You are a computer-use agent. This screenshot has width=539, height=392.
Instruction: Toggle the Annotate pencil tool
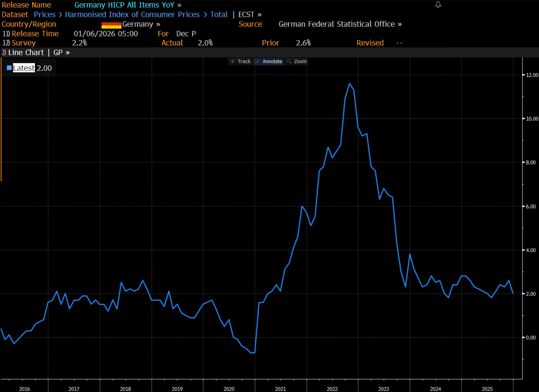[269, 61]
